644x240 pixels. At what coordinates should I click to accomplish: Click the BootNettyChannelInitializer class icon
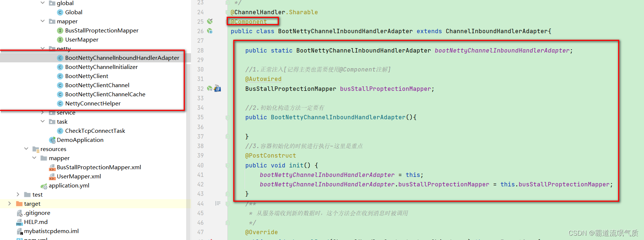pos(60,67)
